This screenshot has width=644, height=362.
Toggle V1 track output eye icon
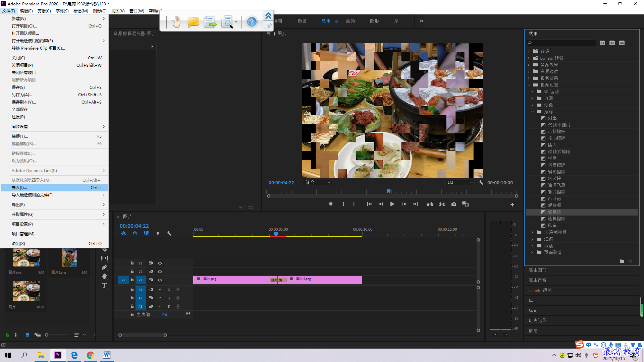tap(160, 280)
